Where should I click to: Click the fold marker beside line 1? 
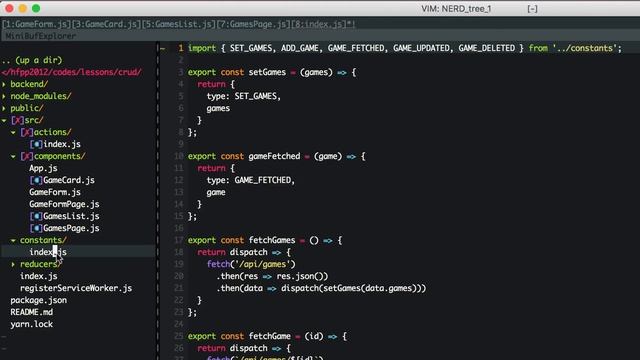[x=163, y=49]
